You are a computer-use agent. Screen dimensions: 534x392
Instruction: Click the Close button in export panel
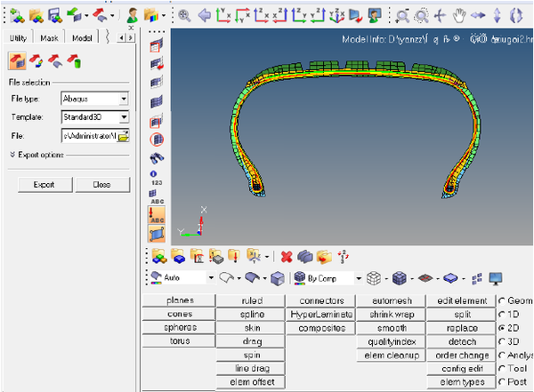102,185
